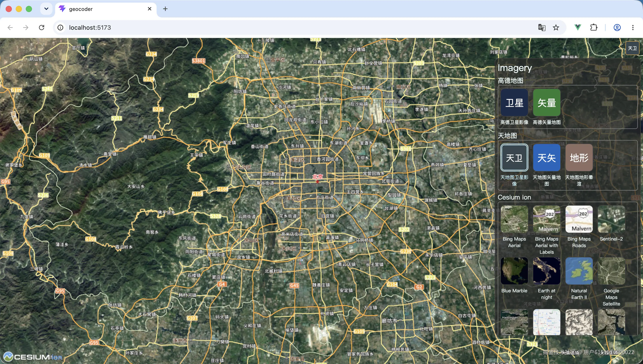Screen dimensions: 643x364
Task: Collapse the 天地图 imagery category
Action: coord(507,135)
